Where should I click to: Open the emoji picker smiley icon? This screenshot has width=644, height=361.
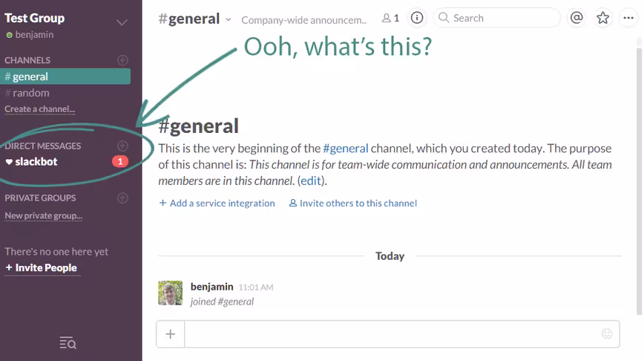tap(607, 334)
